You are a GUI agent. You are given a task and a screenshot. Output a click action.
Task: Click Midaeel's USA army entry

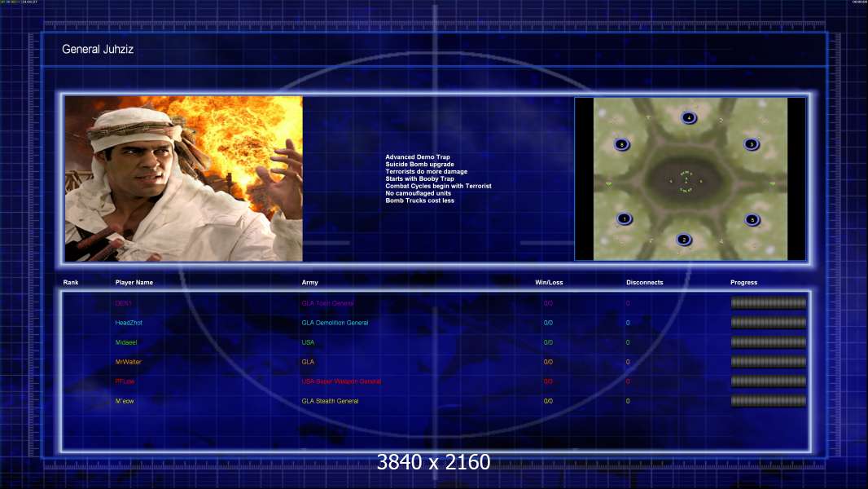point(308,342)
